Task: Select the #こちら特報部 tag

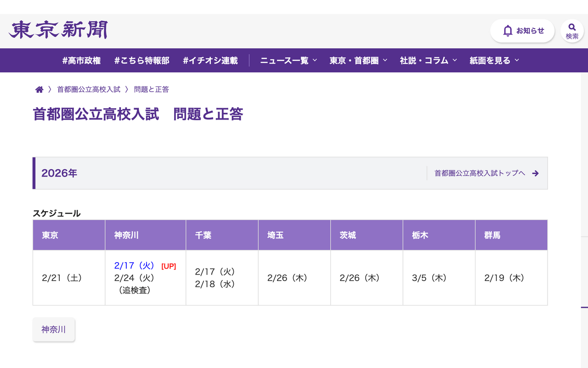Action: pos(141,60)
